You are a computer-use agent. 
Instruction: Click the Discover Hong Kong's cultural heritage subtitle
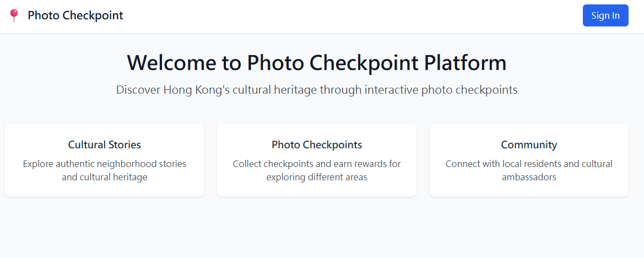(x=316, y=90)
